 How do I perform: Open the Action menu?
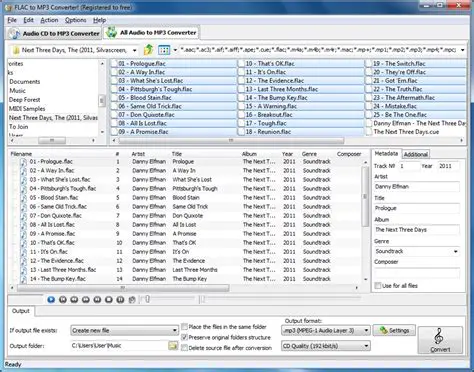point(49,20)
